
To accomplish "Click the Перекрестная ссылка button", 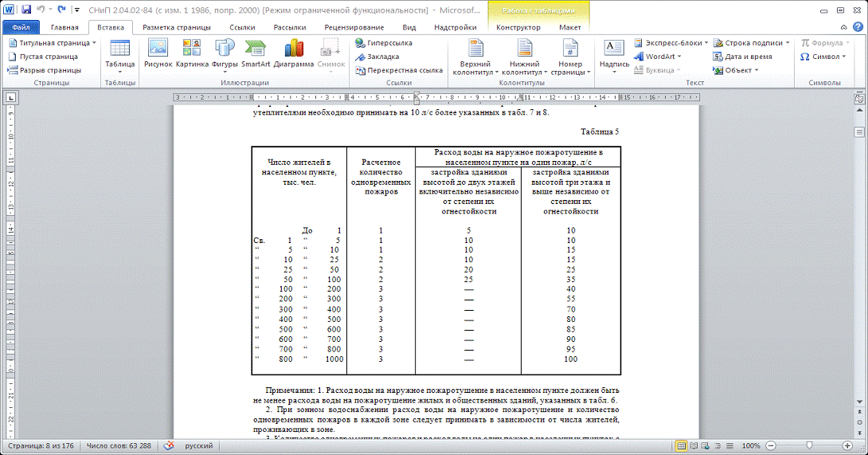I will (x=399, y=70).
